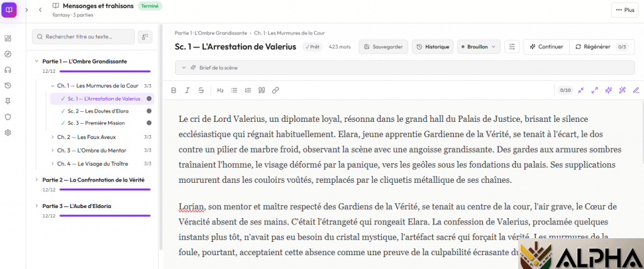Open the dashboard grid icon in the sidebar
Screen dimensions: 644x269
pyautogui.click(x=8, y=38)
